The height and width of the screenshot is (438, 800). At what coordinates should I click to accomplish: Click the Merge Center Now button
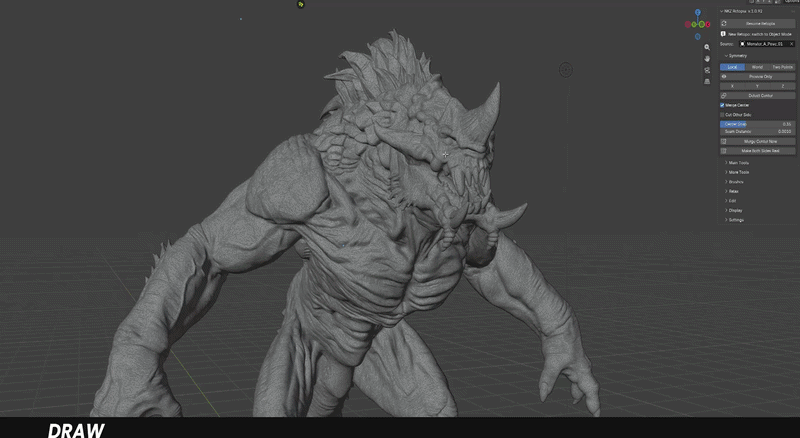[x=757, y=141]
